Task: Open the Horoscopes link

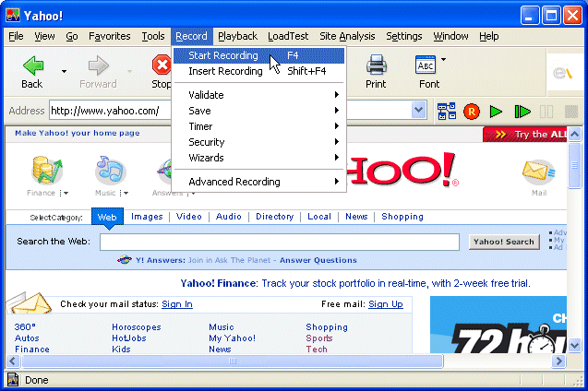Action: coord(137,327)
